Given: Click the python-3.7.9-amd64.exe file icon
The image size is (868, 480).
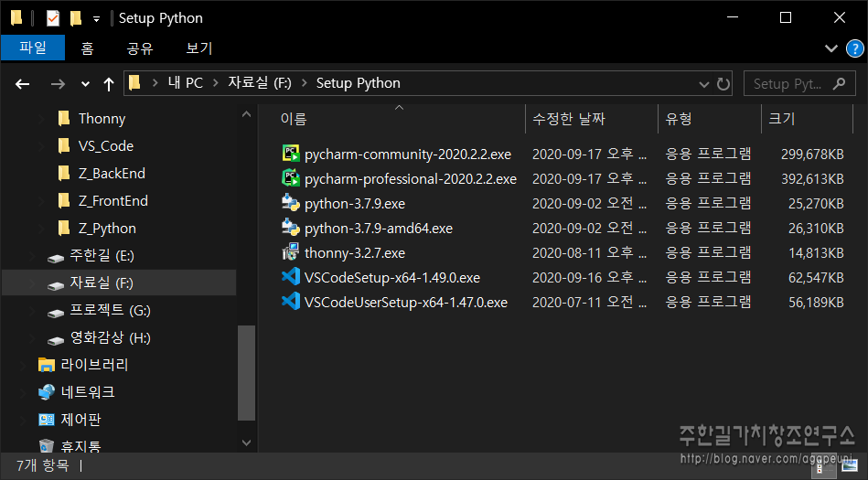Looking at the screenshot, I should (291, 228).
